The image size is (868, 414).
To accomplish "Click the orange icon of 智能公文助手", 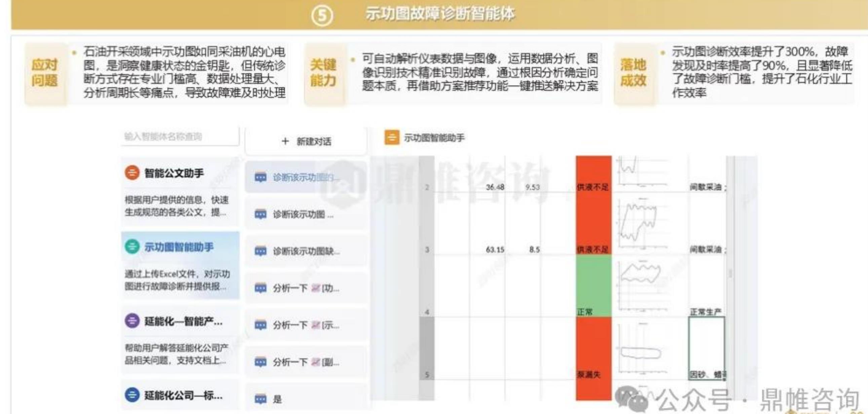I will click(x=132, y=173).
